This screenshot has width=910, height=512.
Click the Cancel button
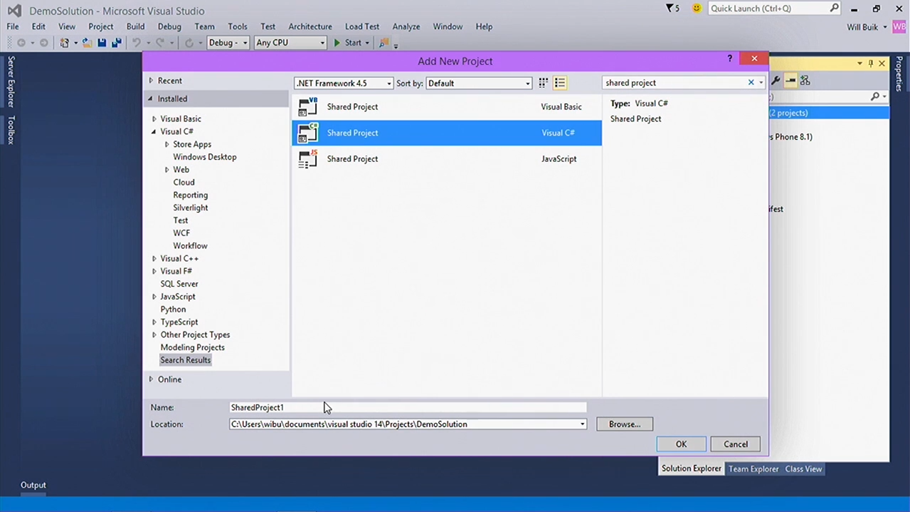(735, 444)
